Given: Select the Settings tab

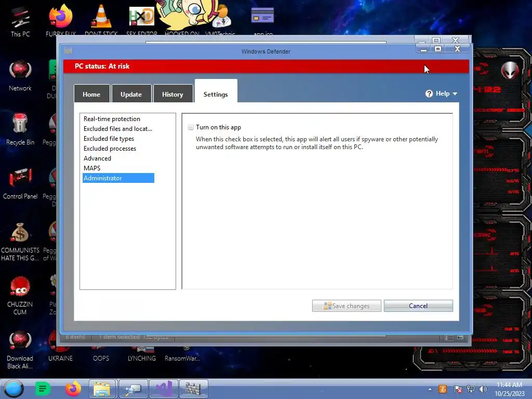Looking at the screenshot, I should point(216,91).
